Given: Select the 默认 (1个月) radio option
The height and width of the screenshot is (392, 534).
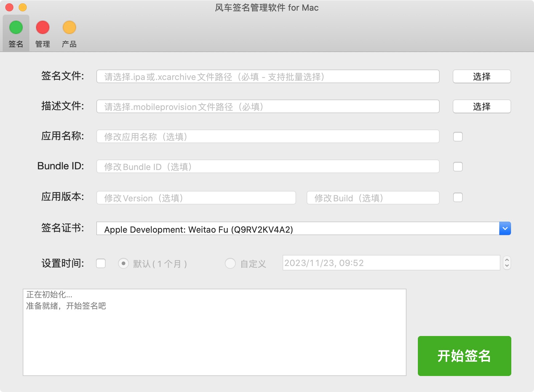Looking at the screenshot, I should [x=123, y=264].
